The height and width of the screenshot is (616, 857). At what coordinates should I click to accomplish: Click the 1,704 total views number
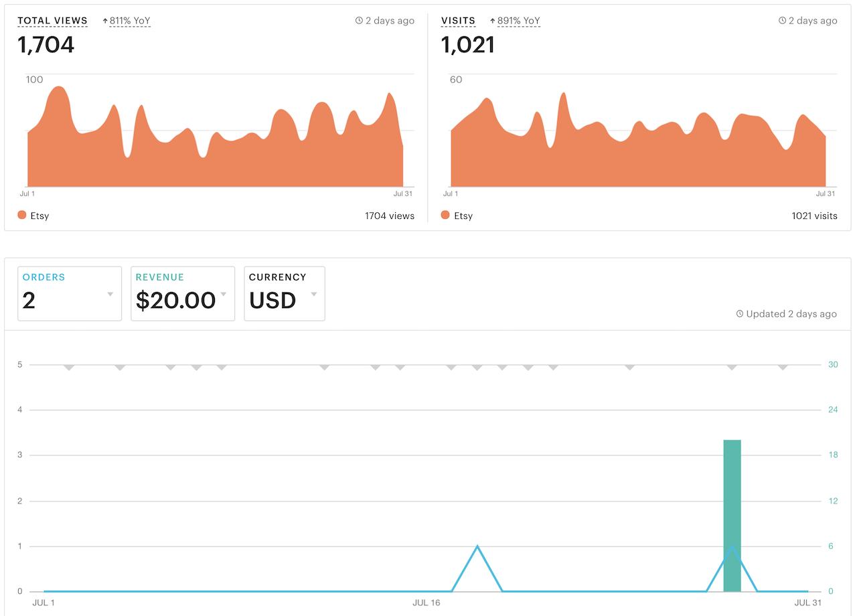click(x=46, y=45)
